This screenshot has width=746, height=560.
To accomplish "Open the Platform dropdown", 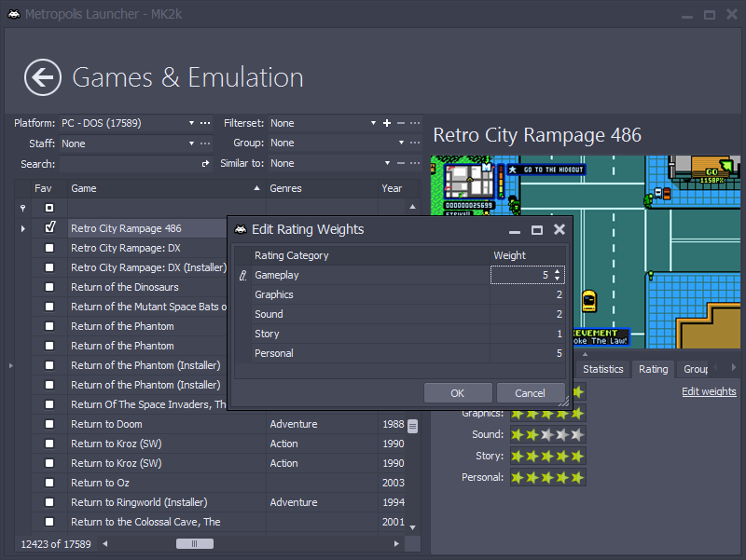I will click(x=191, y=123).
